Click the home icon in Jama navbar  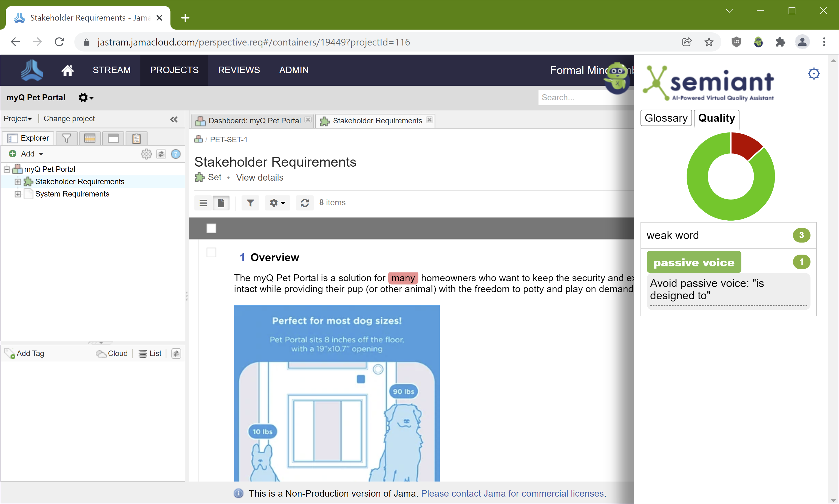pyautogui.click(x=67, y=70)
